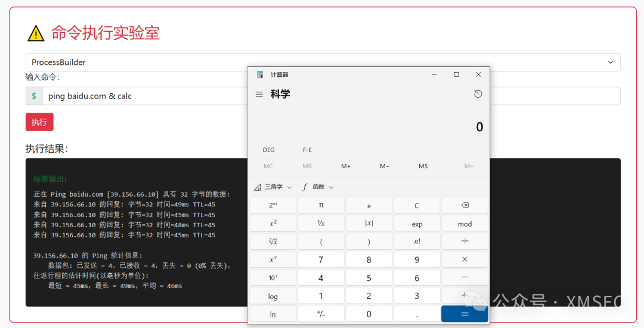Click the square root button
The image size is (644, 328).
point(273,242)
